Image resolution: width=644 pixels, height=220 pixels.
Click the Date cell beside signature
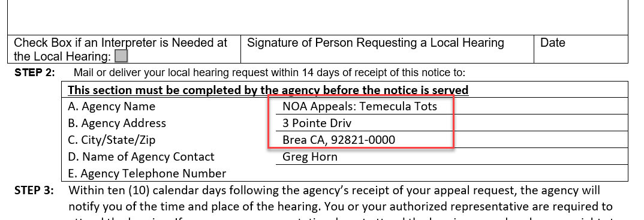pos(581,49)
